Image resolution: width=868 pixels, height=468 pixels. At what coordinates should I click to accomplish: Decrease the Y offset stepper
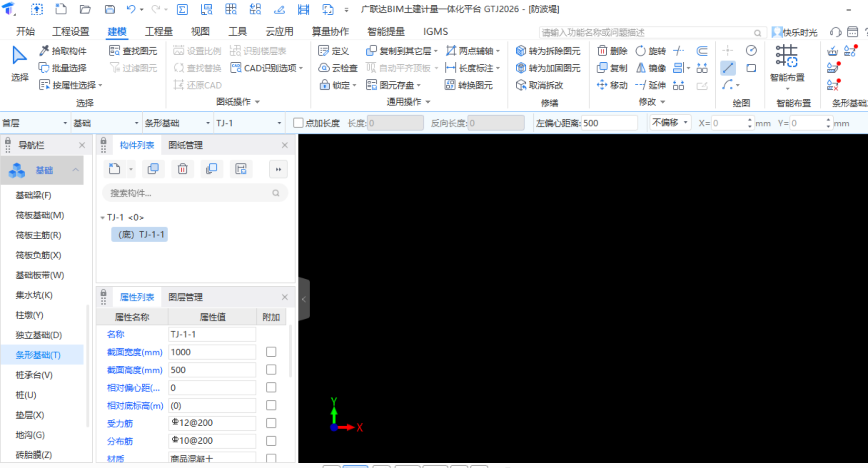click(x=829, y=127)
